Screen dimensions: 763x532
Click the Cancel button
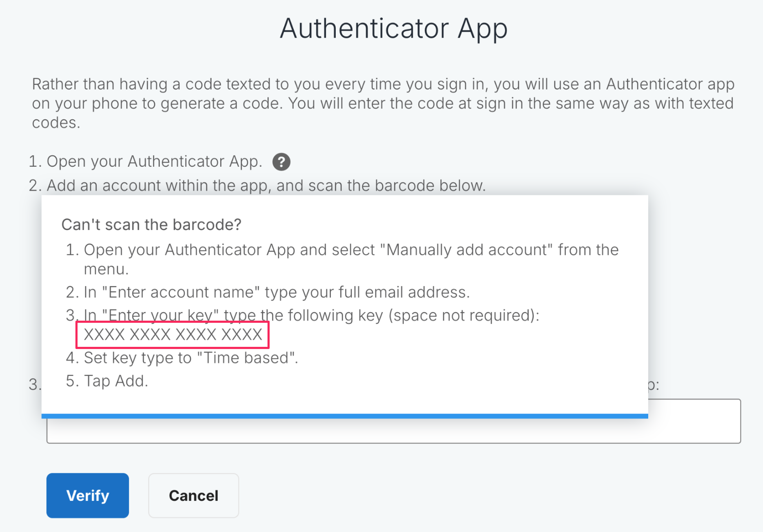(x=193, y=495)
